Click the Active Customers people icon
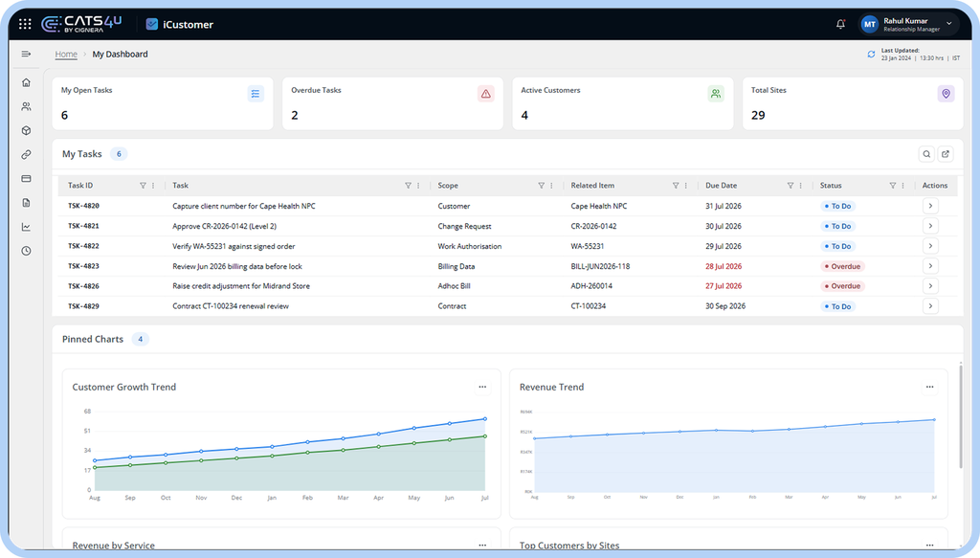 (x=716, y=94)
